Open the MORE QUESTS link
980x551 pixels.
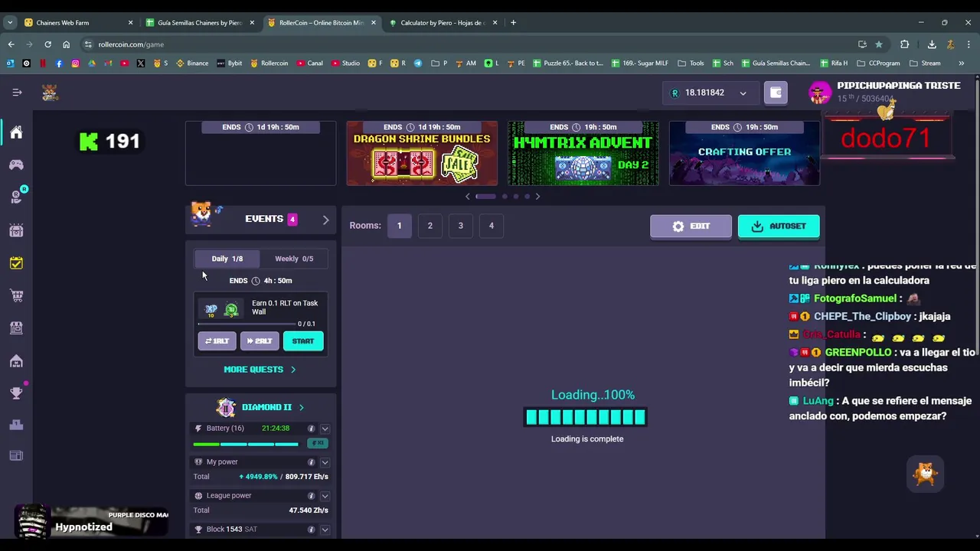tap(260, 370)
